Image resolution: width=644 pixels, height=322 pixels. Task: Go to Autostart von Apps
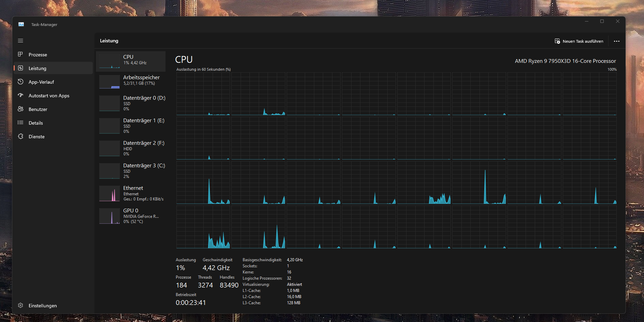53,96
